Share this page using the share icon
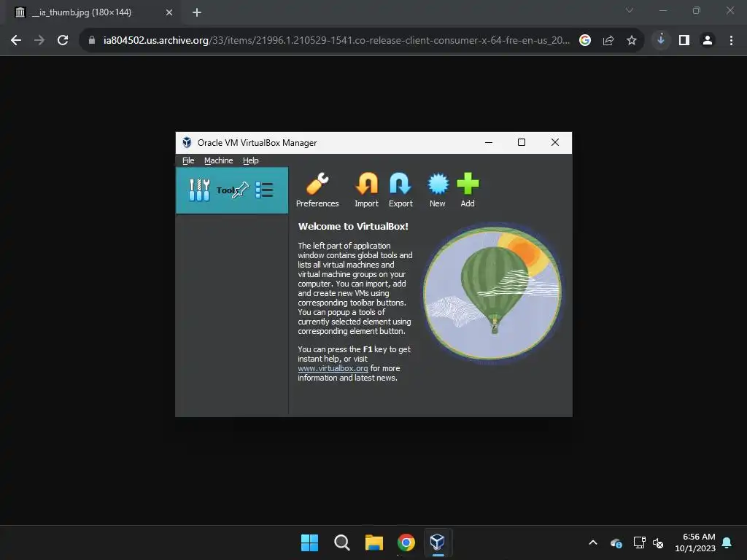 608,41
